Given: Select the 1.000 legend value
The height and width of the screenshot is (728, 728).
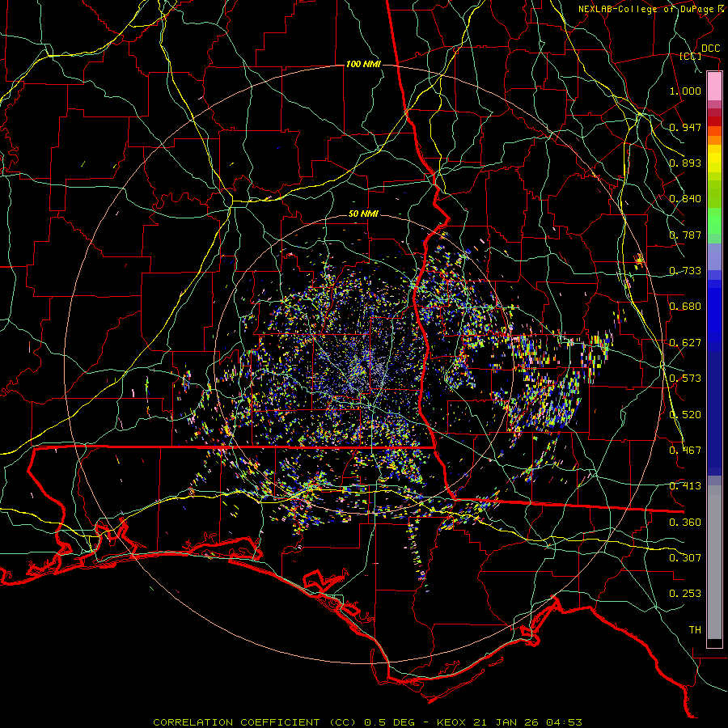Looking at the screenshot, I should coord(685,91).
